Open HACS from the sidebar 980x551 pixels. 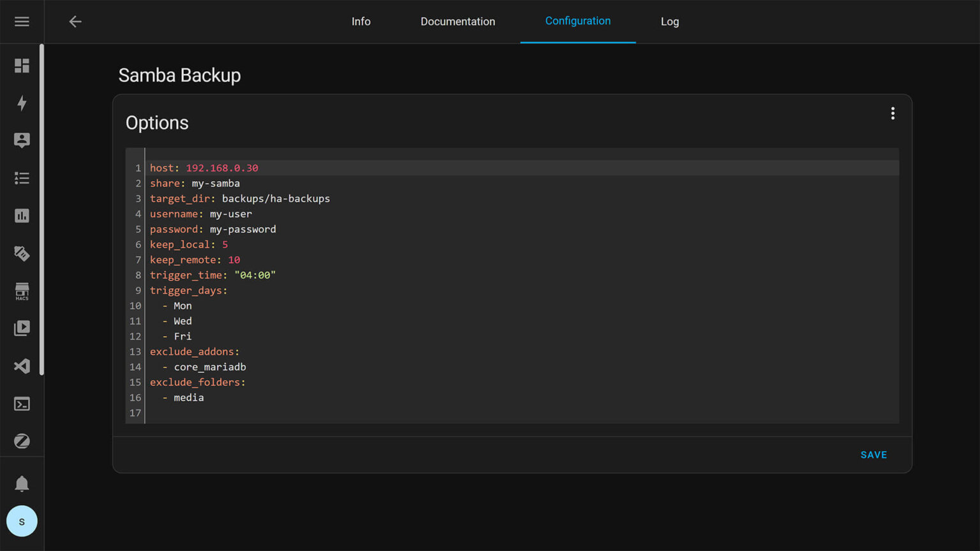click(x=22, y=291)
